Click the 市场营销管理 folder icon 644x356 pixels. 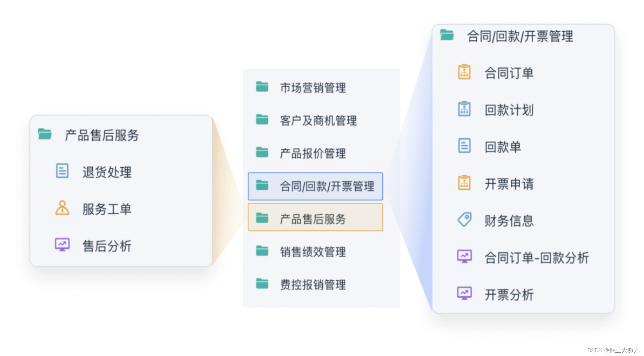pyautogui.click(x=262, y=87)
